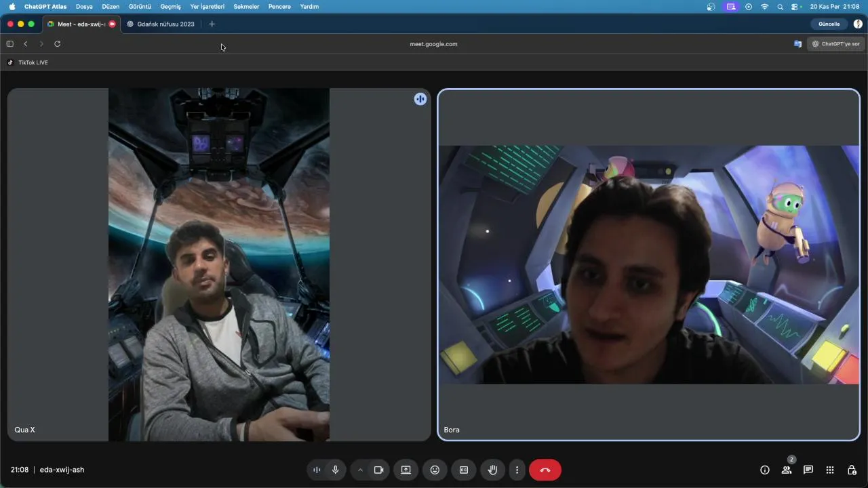Screen dimensions: 868x488
Task: Toggle the microphone mute button
Action: [335, 470]
